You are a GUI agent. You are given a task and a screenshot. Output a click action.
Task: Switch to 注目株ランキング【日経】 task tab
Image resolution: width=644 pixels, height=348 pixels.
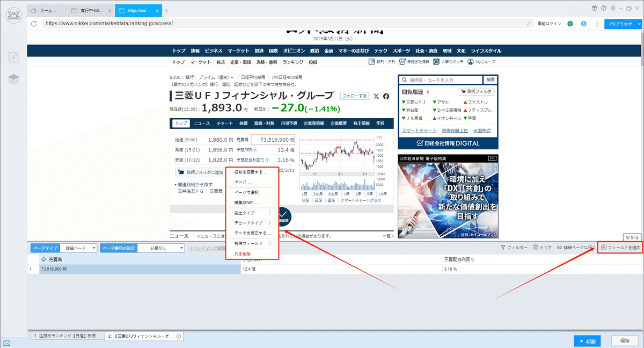(67, 336)
